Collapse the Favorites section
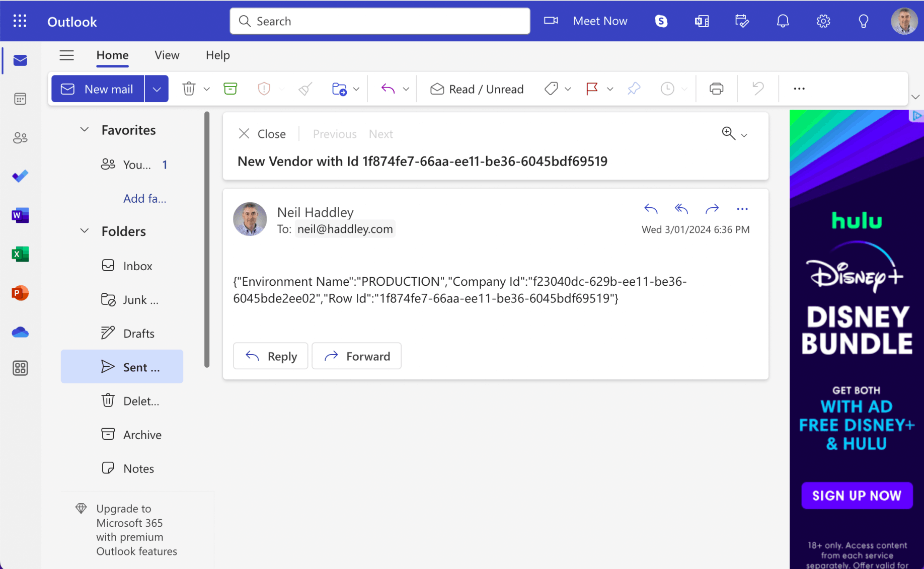924x569 pixels. pyautogui.click(x=85, y=130)
